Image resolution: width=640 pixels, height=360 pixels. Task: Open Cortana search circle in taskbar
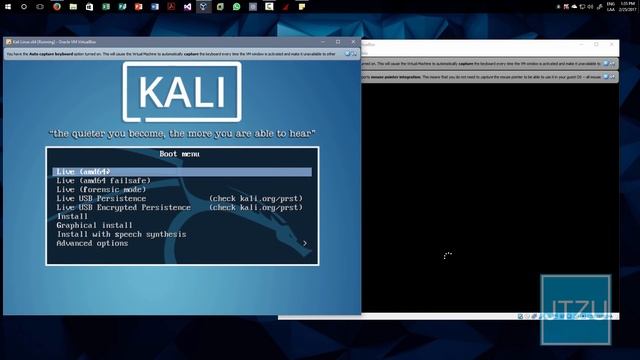[24, 7]
